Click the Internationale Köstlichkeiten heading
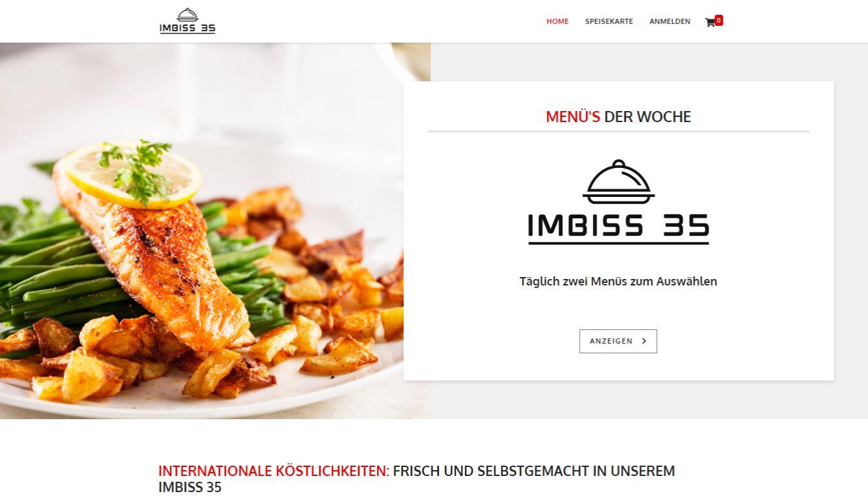The height and width of the screenshot is (496, 868). (x=417, y=479)
